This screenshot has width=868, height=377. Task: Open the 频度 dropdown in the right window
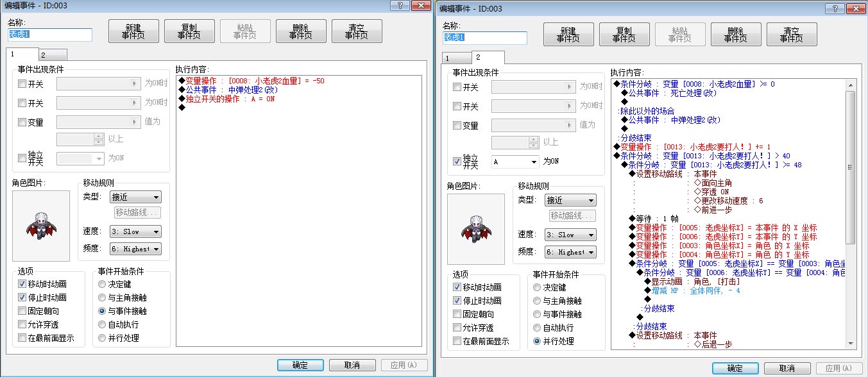coord(570,252)
